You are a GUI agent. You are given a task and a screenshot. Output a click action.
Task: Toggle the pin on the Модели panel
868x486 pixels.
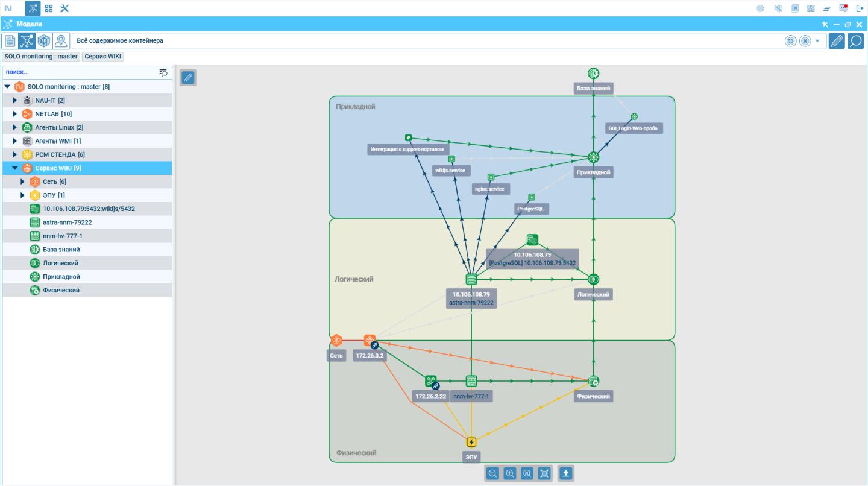coord(825,24)
